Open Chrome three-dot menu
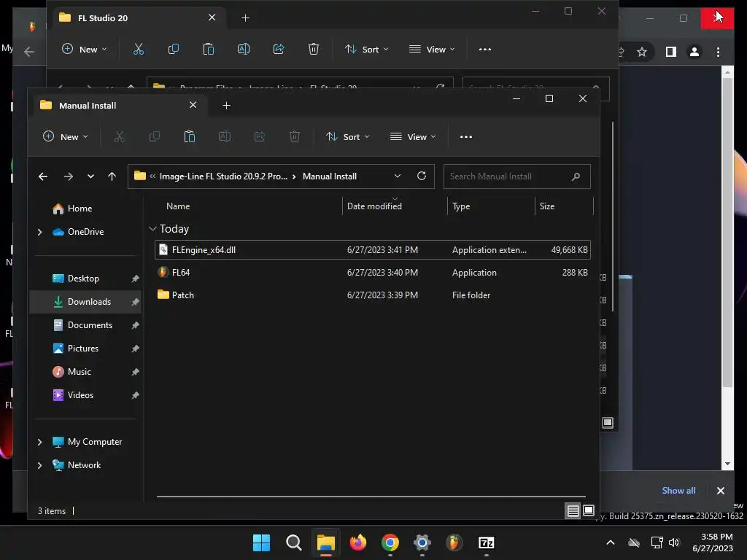747x560 pixels. 718,52
